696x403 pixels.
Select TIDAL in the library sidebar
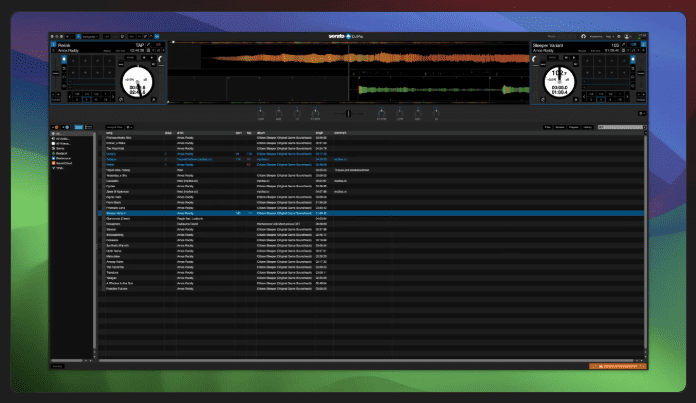click(x=60, y=168)
